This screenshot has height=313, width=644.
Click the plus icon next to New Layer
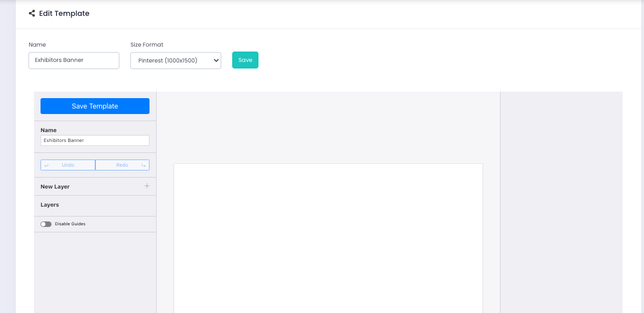tap(147, 186)
